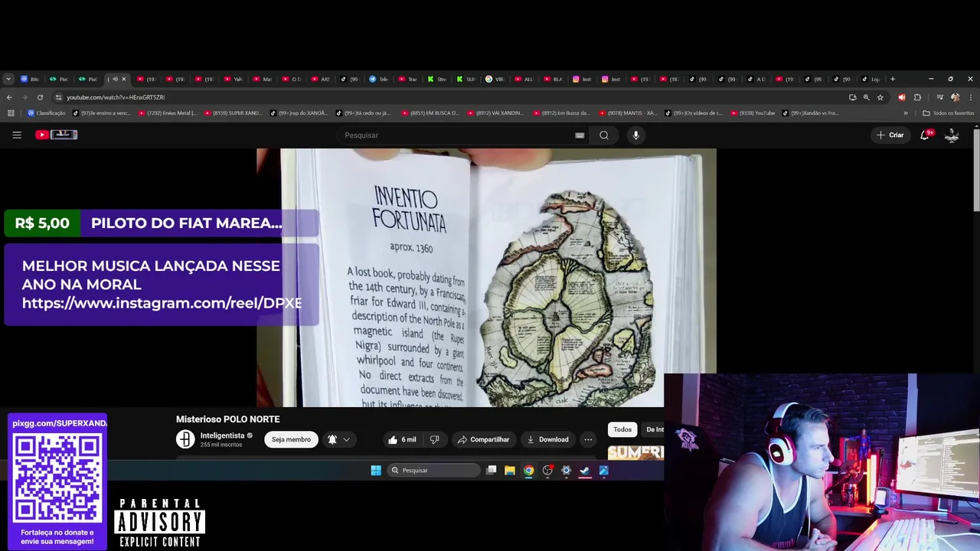980x551 pixels.
Task: Open the (9078) MANTIS bookmark
Action: (x=628, y=113)
